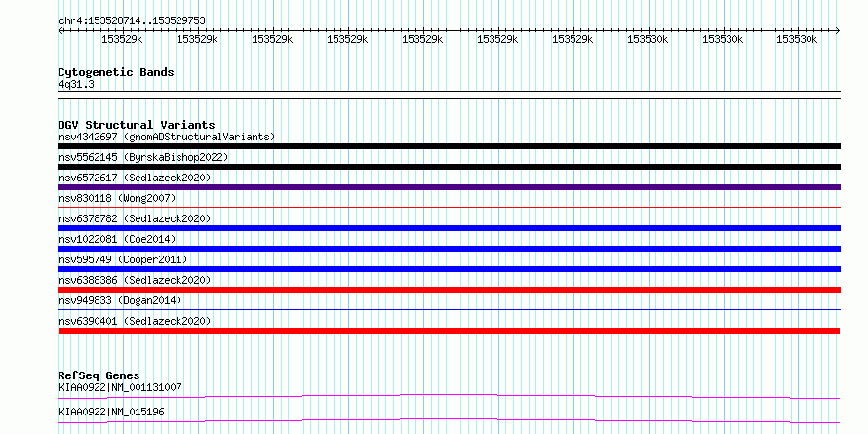
Task: Click the RefSeq Genes track heading
Action: pyautogui.click(x=99, y=375)
